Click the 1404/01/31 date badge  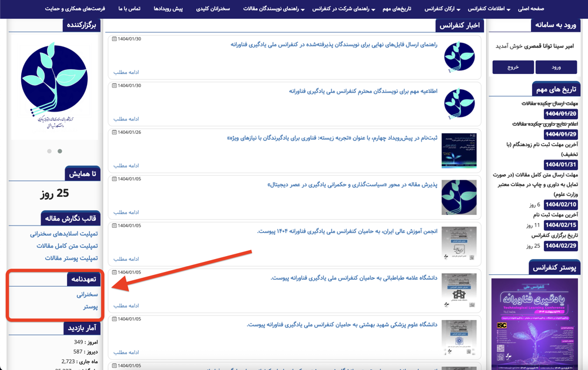pos(560,165)
